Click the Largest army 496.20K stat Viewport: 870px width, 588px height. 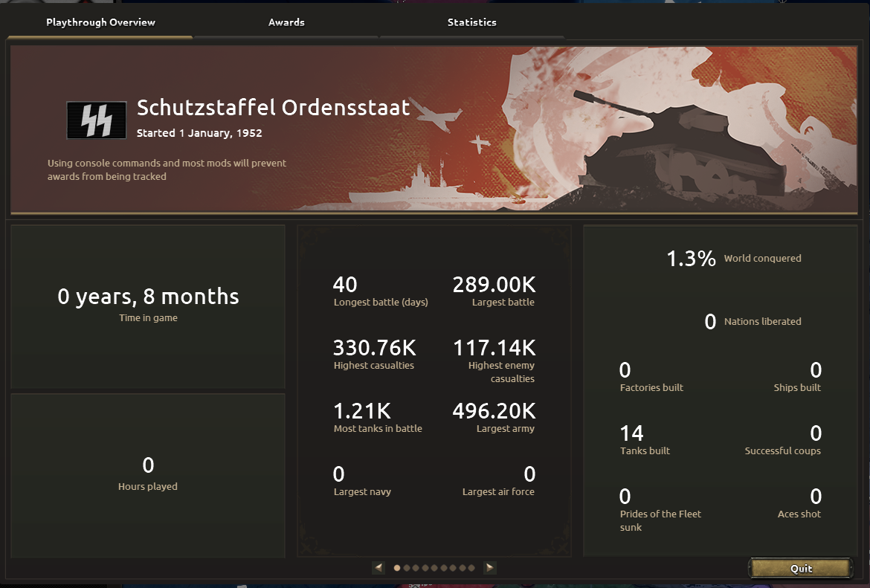click(x=494, y=418)
